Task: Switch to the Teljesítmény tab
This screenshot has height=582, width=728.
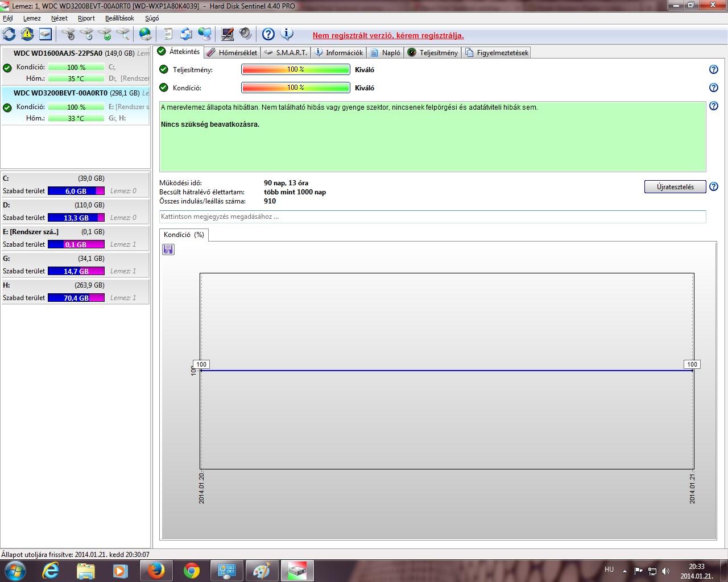Action: (433, 52)
